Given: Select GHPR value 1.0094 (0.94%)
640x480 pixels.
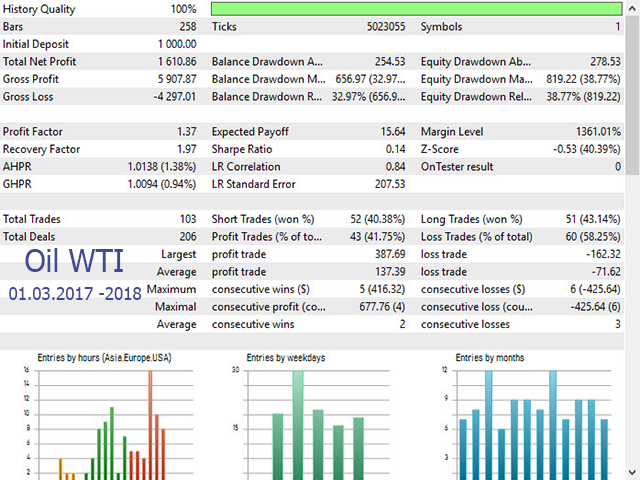Looking at the screenshot, I should 162,184.
